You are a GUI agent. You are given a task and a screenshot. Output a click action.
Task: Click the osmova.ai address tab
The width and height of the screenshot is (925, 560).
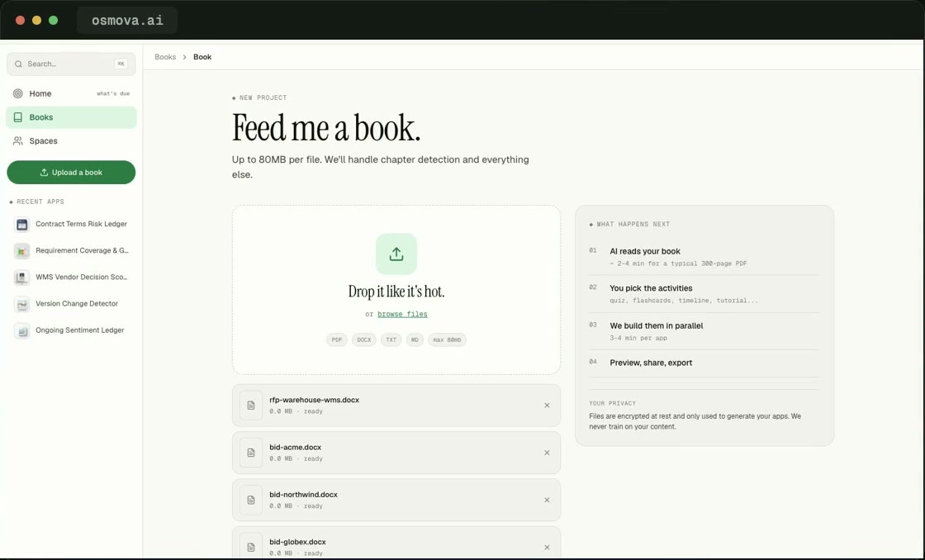pos(127,21)
